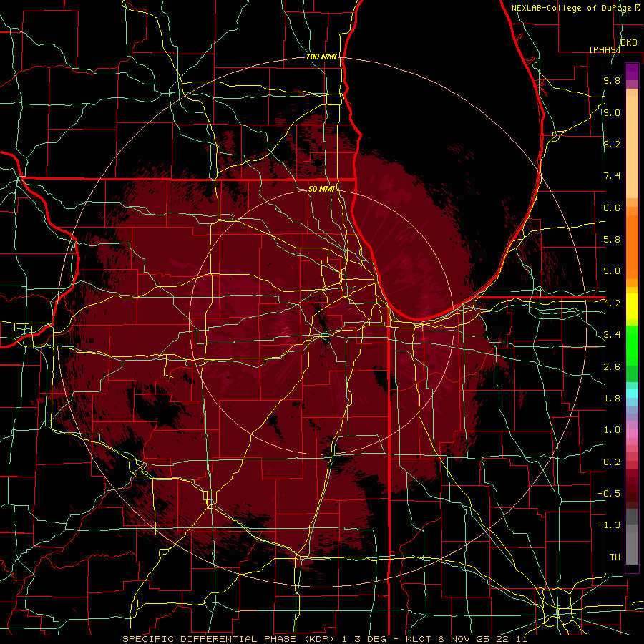Click the 0.2 scale value

(612, 462)
